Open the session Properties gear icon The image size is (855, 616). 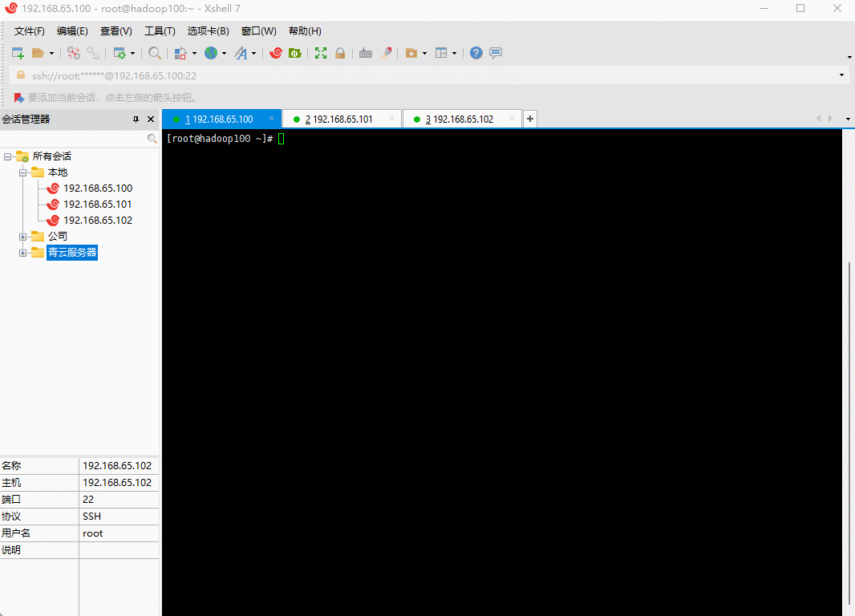[x=120, y=53]
